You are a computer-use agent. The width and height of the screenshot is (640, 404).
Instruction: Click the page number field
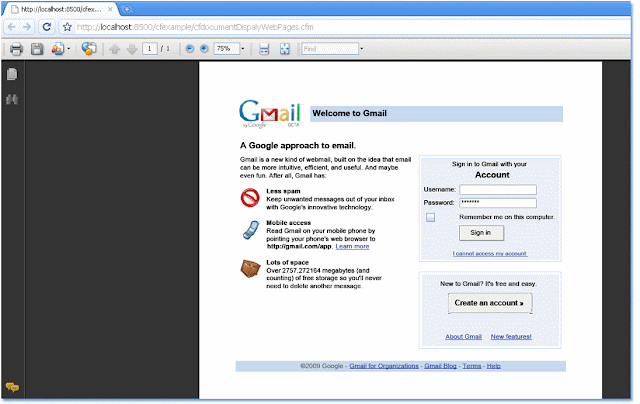[150, 49]
